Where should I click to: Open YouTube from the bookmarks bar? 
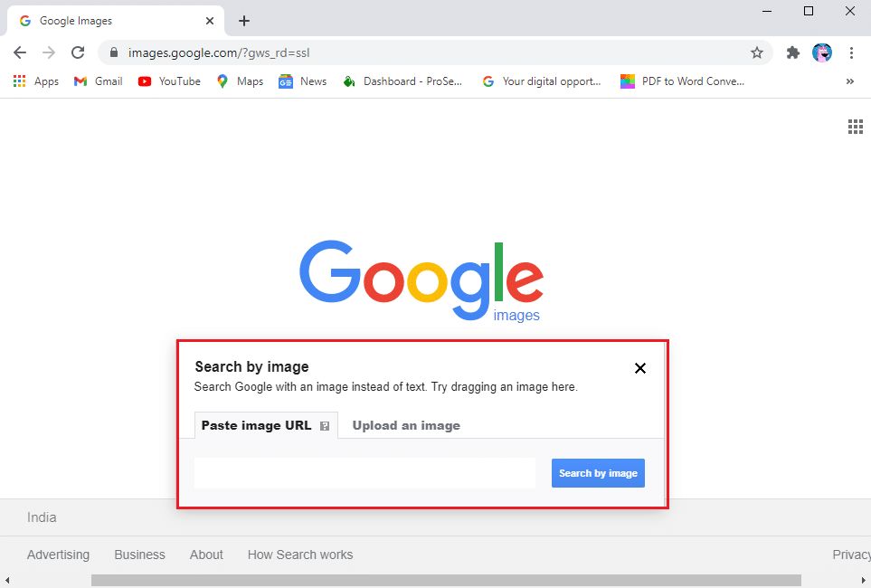168,81
